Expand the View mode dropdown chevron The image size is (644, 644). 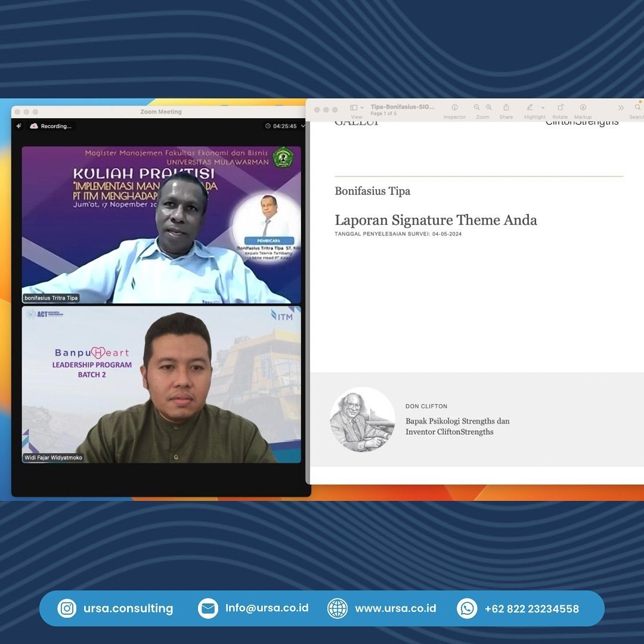click(363, 108)
